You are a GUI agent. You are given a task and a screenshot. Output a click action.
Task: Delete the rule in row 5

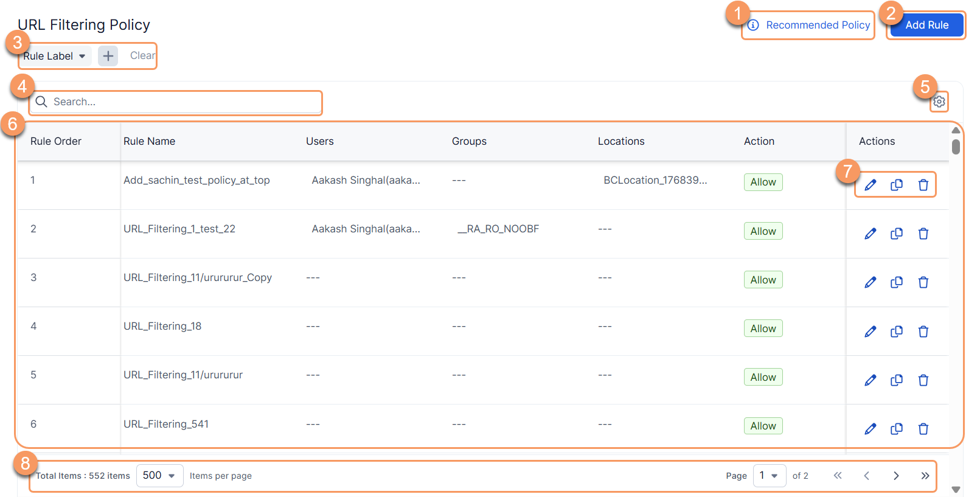923,380
